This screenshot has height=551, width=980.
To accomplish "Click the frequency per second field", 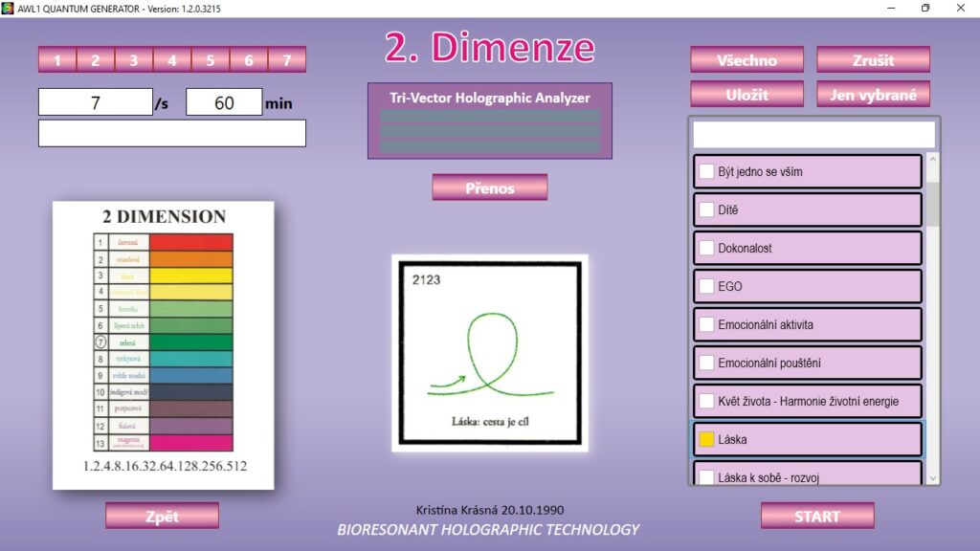I will click(96, 102).
